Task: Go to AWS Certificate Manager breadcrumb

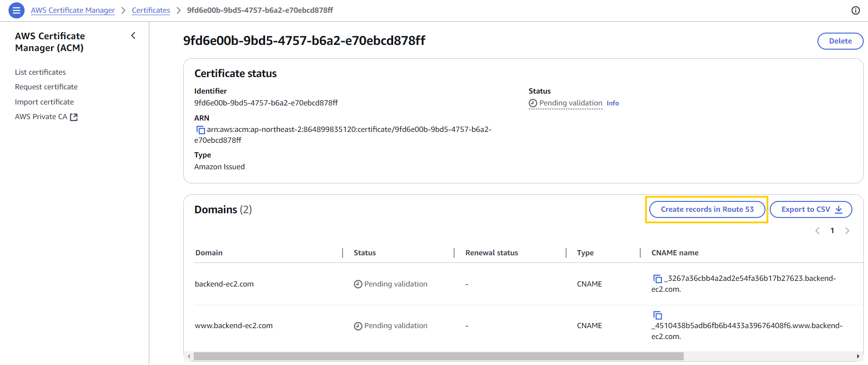Action: (x=73, y=10)
